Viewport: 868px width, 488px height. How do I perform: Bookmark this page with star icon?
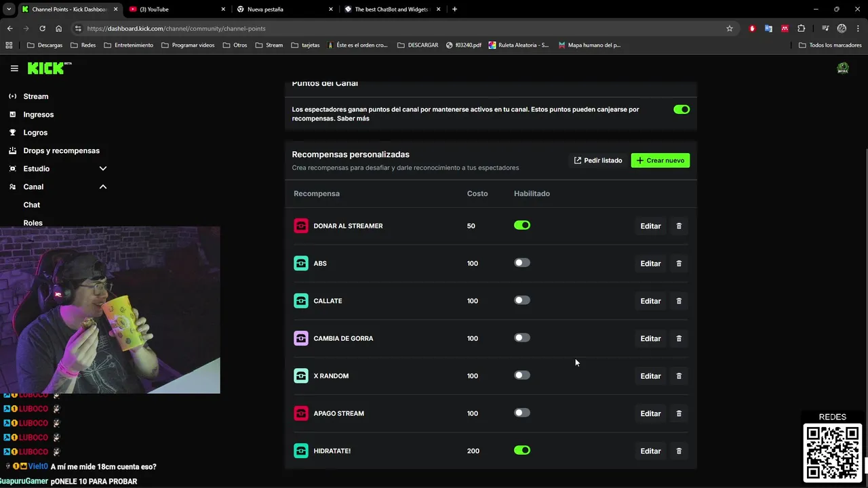point(730,28)
